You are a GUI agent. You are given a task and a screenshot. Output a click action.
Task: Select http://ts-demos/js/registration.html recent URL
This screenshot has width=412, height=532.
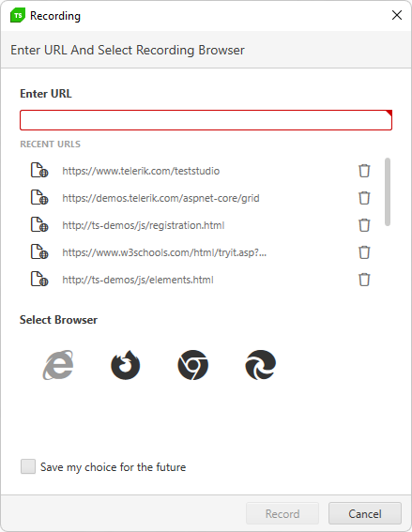144,225
